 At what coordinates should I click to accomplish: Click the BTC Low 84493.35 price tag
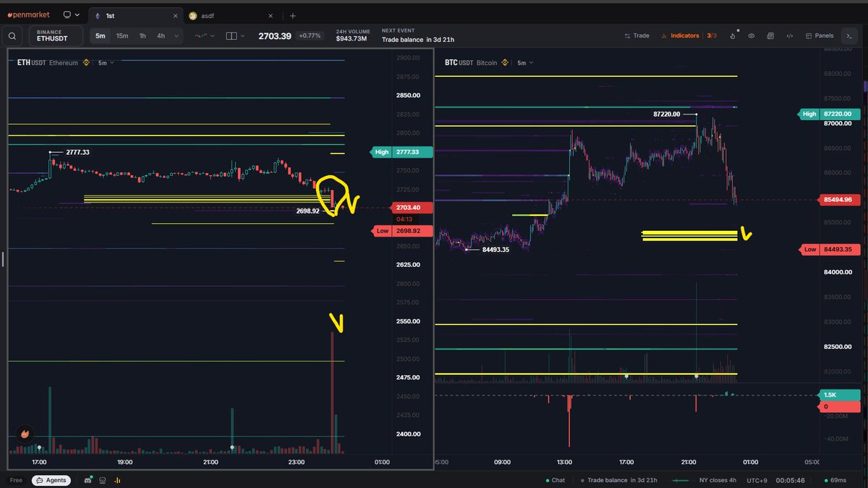pyautogui.click(x=829, y=250)
